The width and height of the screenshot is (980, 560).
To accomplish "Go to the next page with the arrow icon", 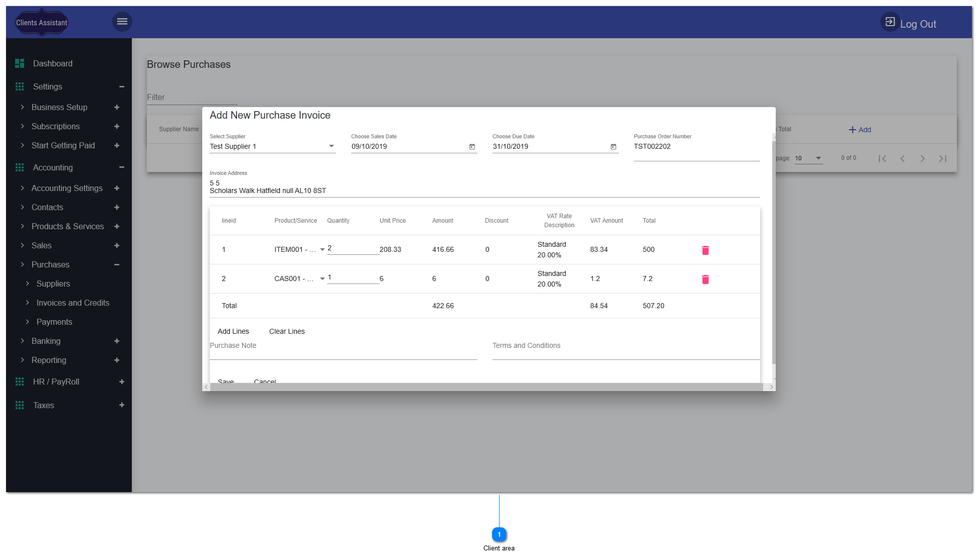I will pos(923,158).
